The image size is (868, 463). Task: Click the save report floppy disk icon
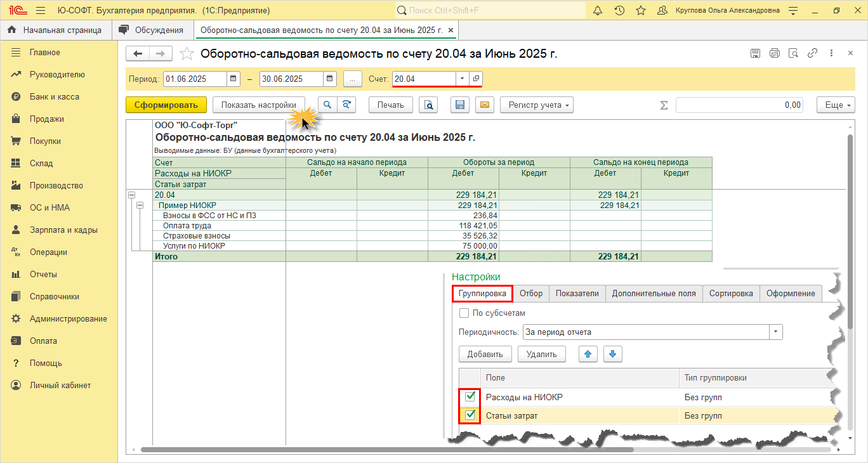pos(460,105)
